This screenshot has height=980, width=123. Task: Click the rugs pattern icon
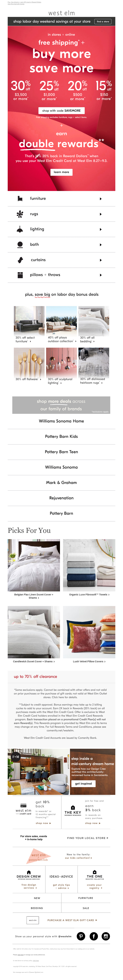point(20,214)
